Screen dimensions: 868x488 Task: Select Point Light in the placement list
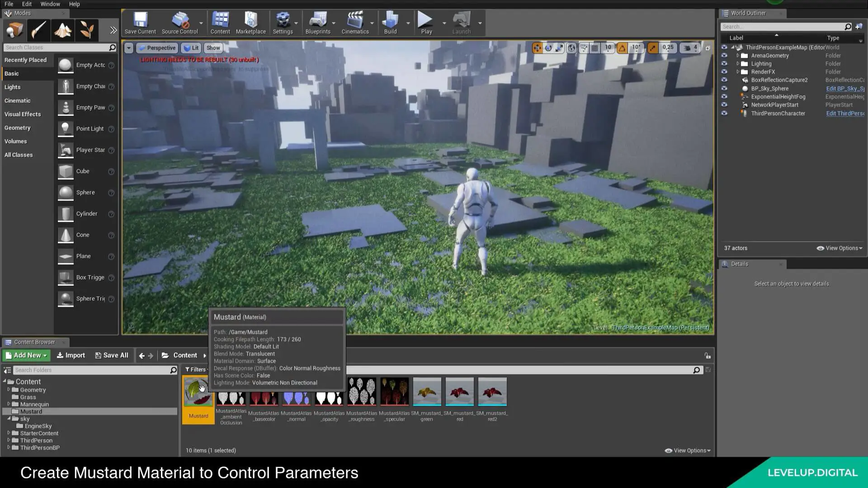(x=86, y=129)
